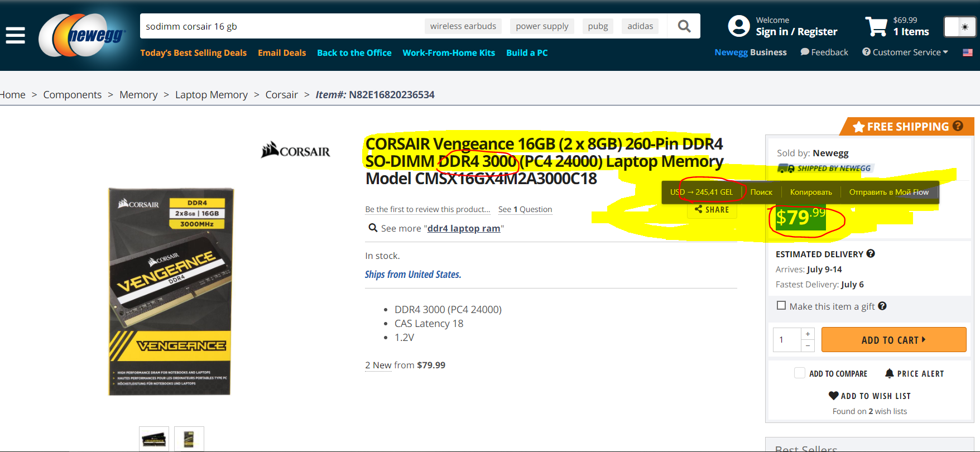The image size is (980, 452).
Task: Click the search box
Action: (x=282, y=26)
